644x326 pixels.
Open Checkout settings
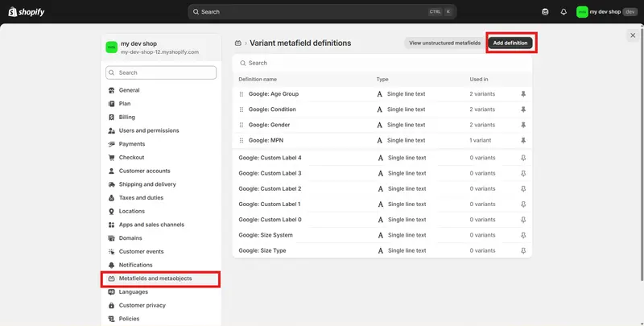(x=160, y=157)
